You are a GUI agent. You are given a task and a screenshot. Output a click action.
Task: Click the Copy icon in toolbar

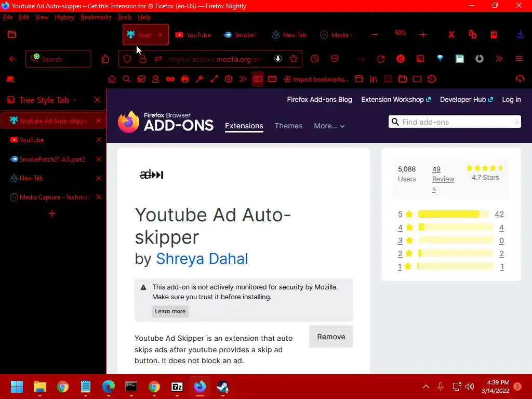pos(473,34)
